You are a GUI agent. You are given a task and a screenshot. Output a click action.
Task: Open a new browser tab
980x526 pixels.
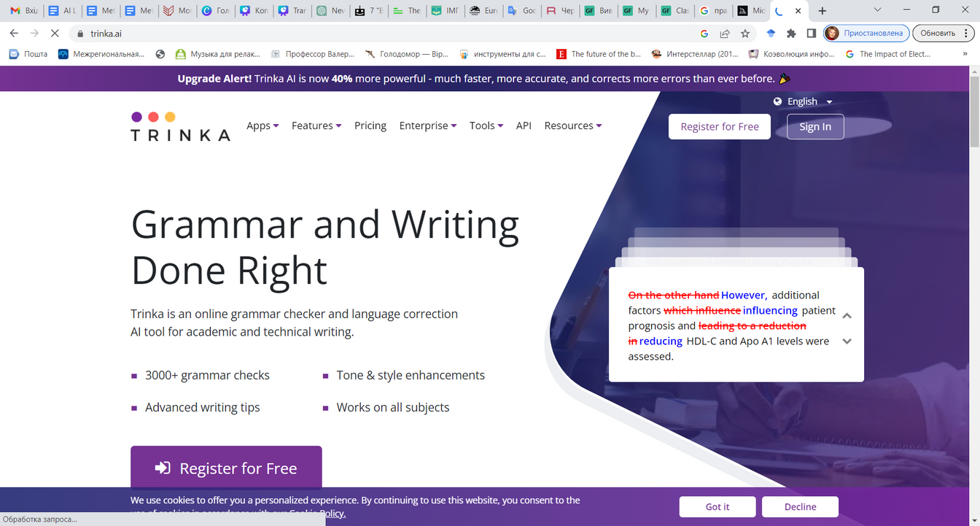pyautogui.click(x=822, y=11)
